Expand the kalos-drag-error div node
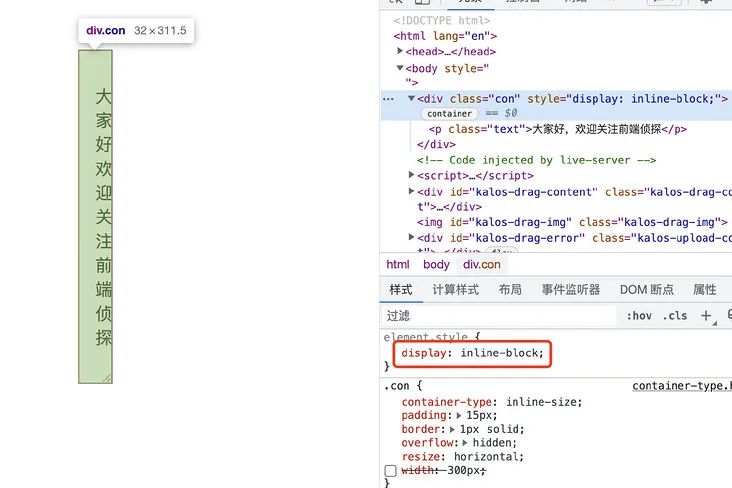The width and height of the screenshot is (732, 488). [411, 237]
